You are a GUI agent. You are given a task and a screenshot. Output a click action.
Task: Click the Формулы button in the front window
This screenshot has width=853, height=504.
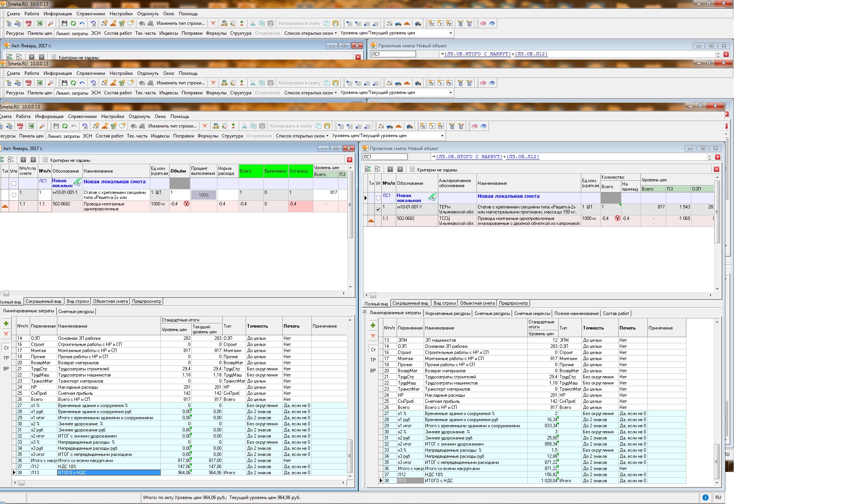pos(208,136)
